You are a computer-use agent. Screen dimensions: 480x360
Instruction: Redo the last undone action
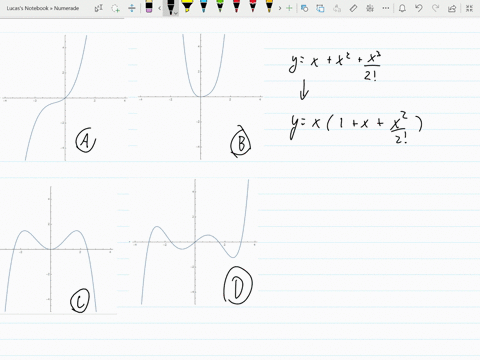pos(435,8)
